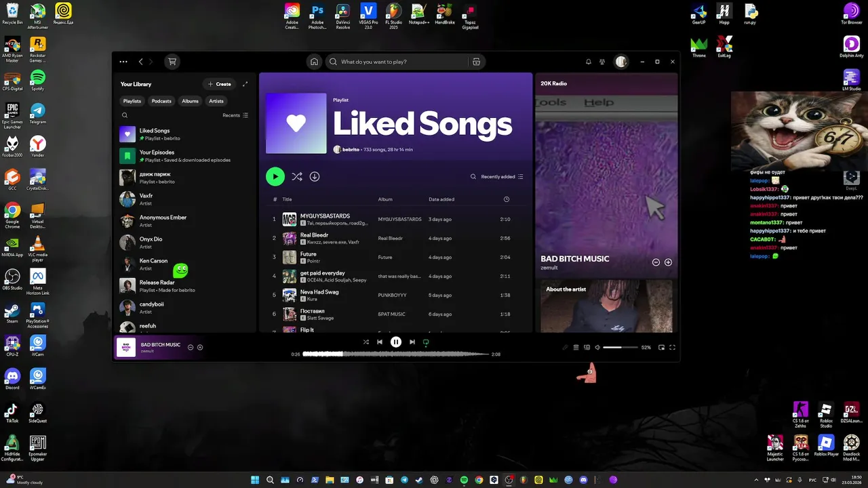The height and width of the screenshot is (488, 868).
Task: Filter library by Albums
Action: 191,101
